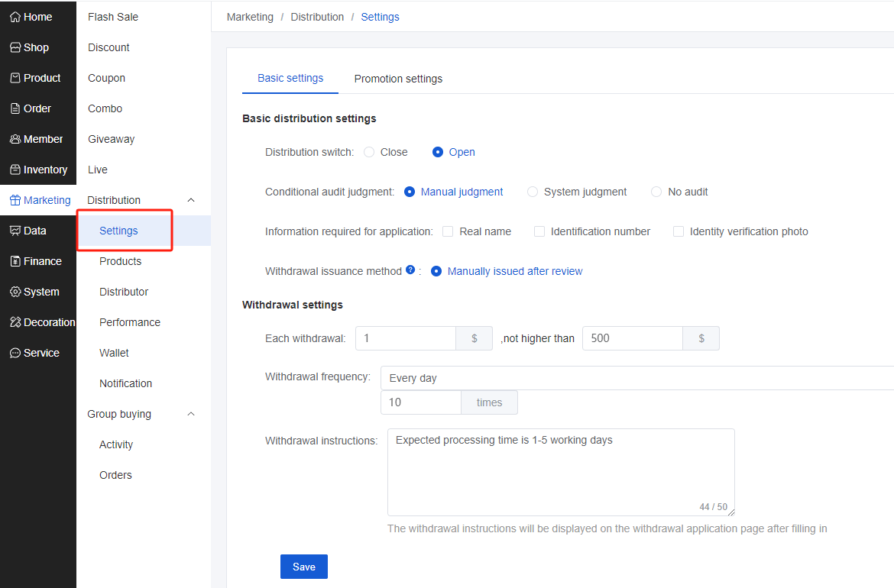Open the Performance submenu item

(x=130, y=322)
